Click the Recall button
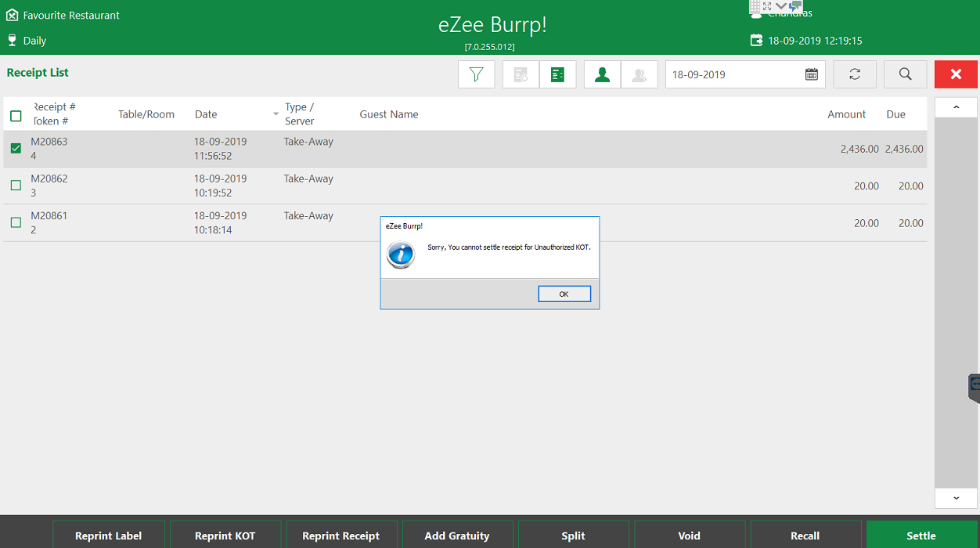Image resolution: width=980 pixels, height=548 pixels. [x=805, y=535]
